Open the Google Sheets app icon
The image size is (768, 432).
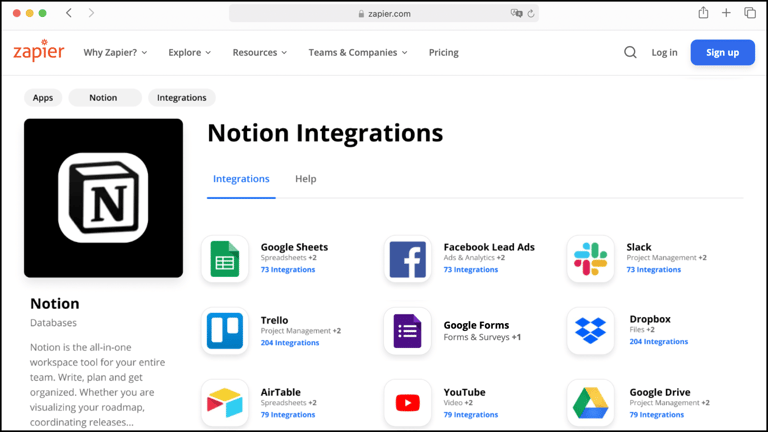pos(225,259)
